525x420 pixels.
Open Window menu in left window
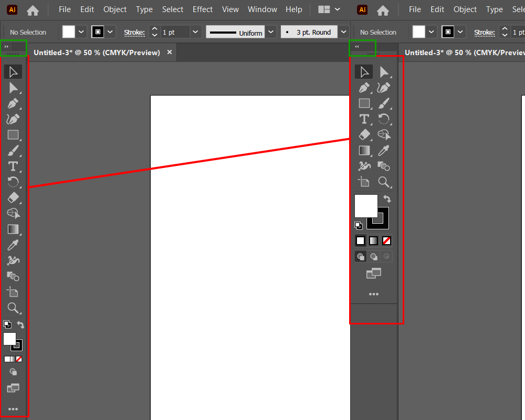[x=262, y=9]
